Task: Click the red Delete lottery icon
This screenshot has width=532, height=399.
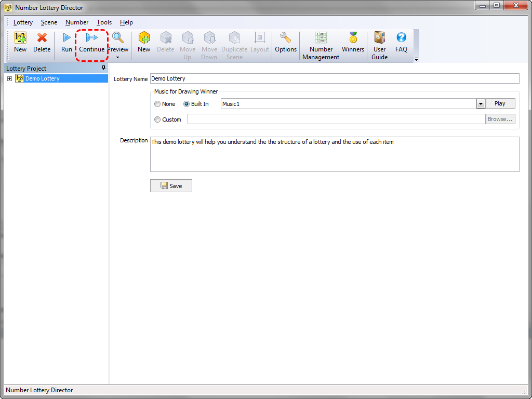Action: click(42, 38)
